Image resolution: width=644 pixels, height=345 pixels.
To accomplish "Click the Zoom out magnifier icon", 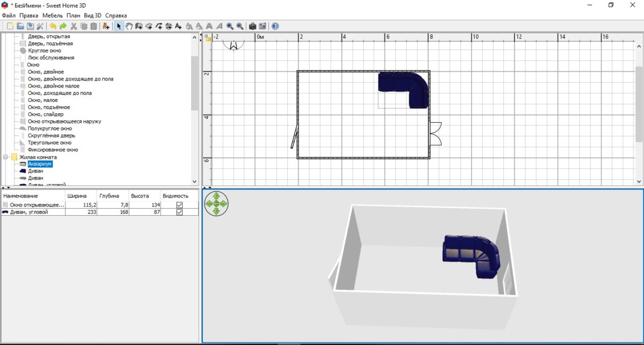I will 239,26.
